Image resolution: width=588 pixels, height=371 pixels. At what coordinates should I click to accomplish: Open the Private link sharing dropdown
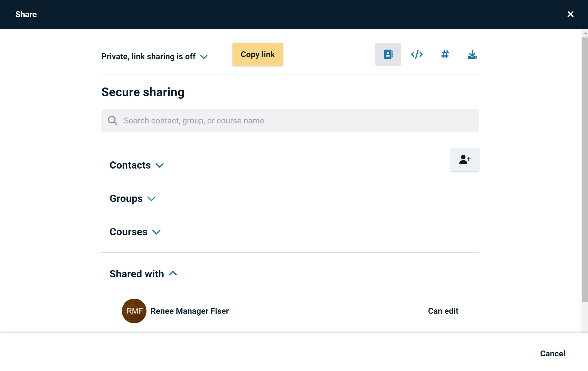click(154, 56)
